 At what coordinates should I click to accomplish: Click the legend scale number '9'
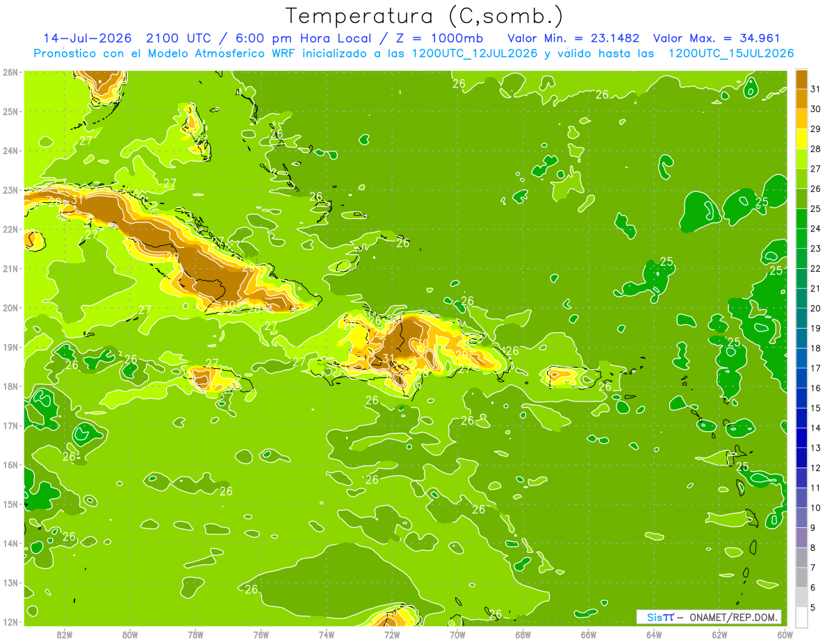click(813, 528)
